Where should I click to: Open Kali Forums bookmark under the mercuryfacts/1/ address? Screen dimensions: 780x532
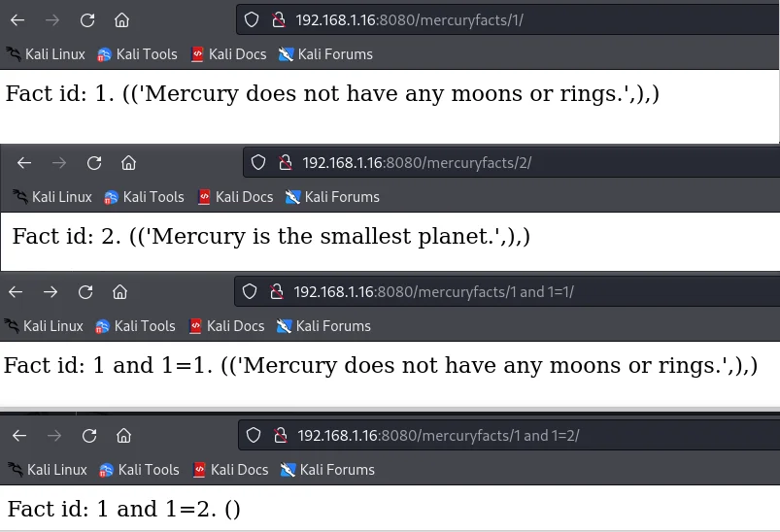tap(325, 54)
